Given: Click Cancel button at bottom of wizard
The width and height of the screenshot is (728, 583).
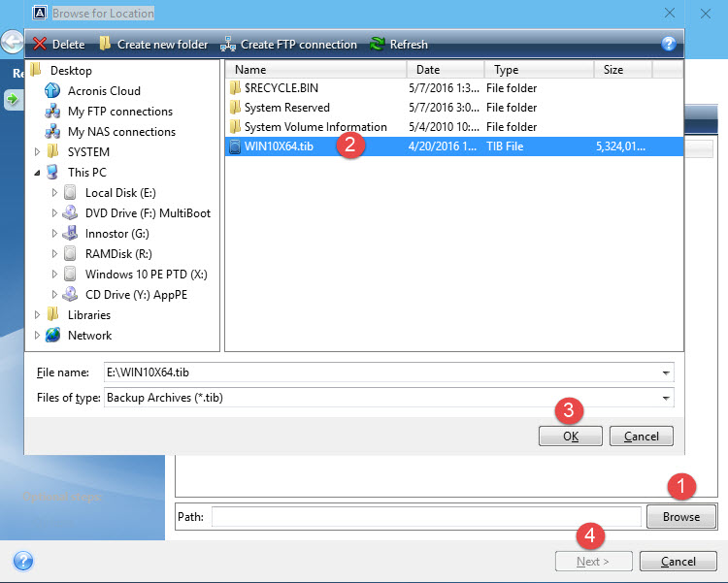Looking at the screenshot, I should coord(678,562).
